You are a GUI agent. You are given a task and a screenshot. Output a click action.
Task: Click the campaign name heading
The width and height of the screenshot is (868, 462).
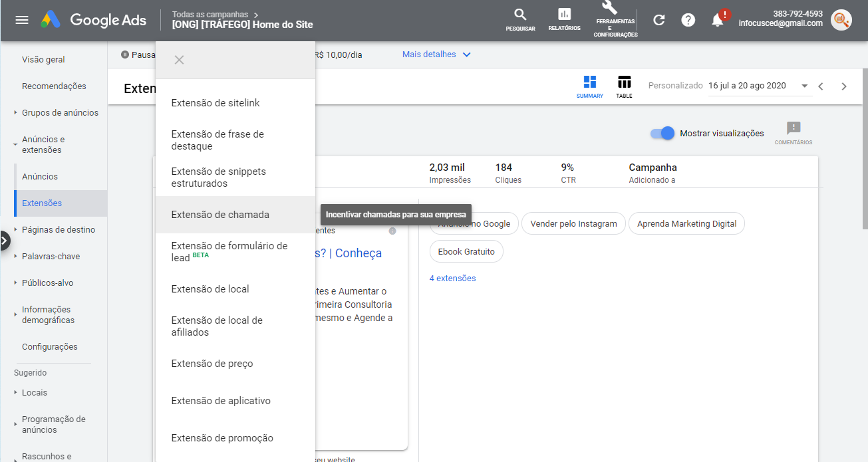[x=242, y=25]
